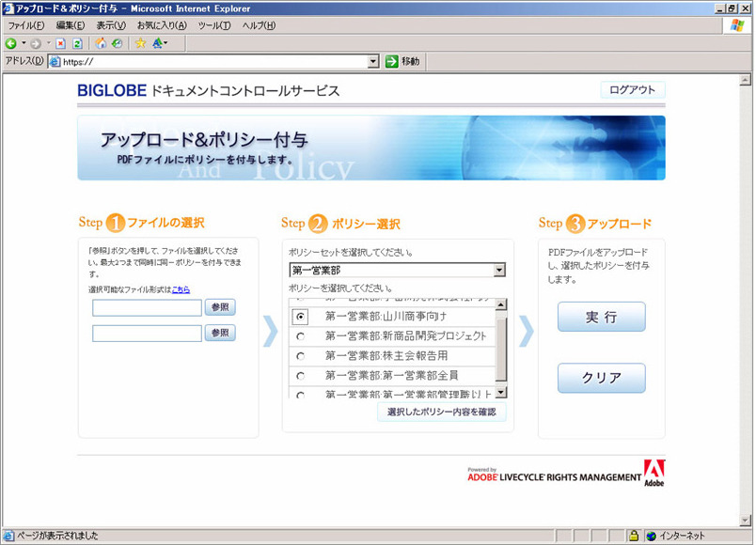The height and width of the screenshot is (545, 756).
Task: Click the font size 'A' toolbar icon
Action: 158,43
